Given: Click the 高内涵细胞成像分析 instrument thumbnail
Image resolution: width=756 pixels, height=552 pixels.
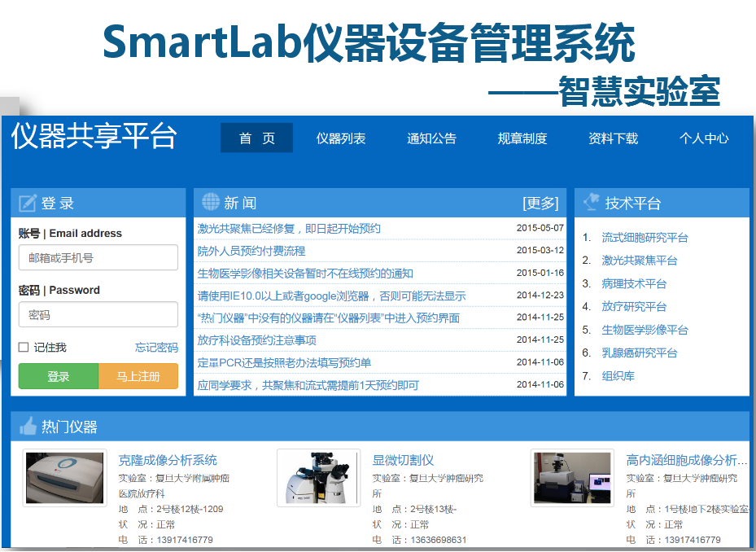Looking at the screenshot, I should tap(572, 478).
